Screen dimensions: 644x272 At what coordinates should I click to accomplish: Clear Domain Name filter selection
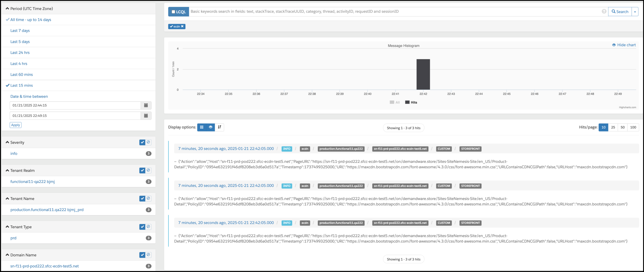[148, 255]
